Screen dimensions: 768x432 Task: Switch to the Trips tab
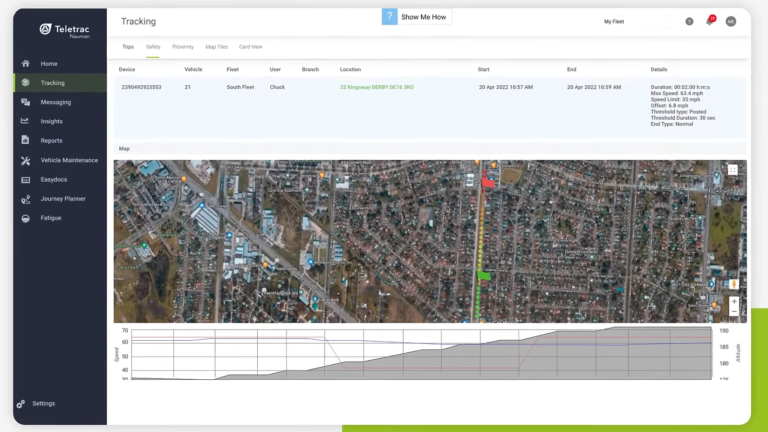(128, 47)
